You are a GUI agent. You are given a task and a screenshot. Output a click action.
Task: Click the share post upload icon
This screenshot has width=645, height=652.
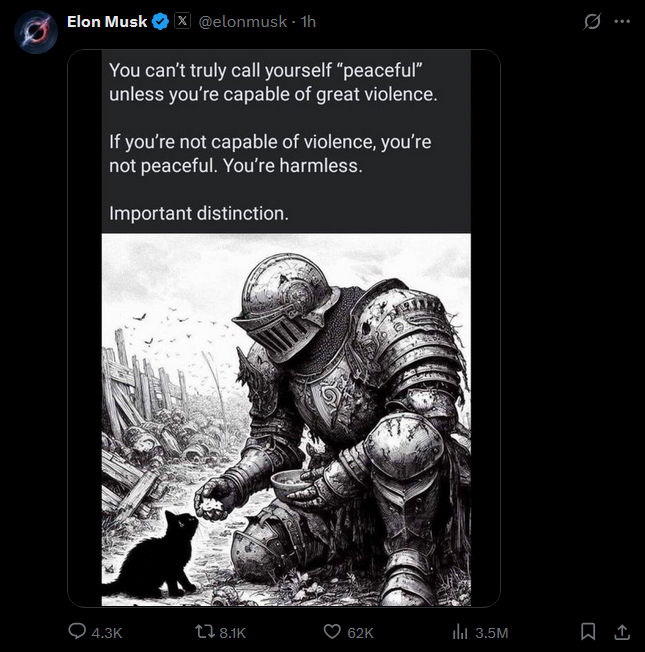[x=621, y=631]
